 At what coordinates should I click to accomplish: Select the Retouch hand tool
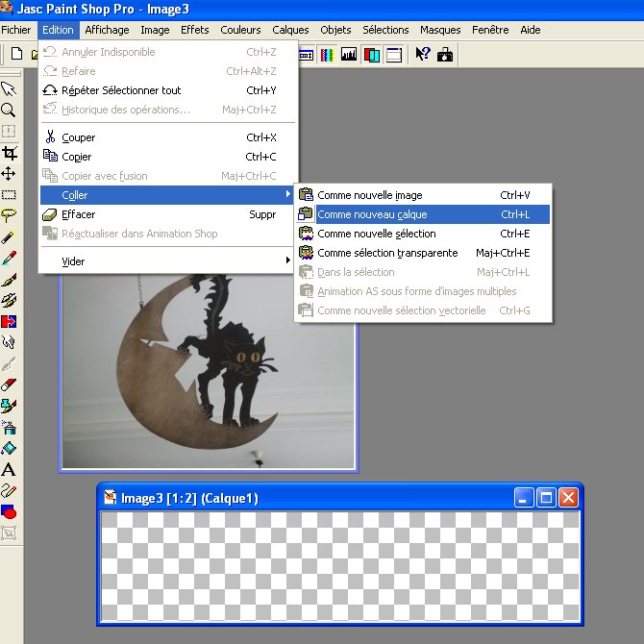[x=9, y=342]
